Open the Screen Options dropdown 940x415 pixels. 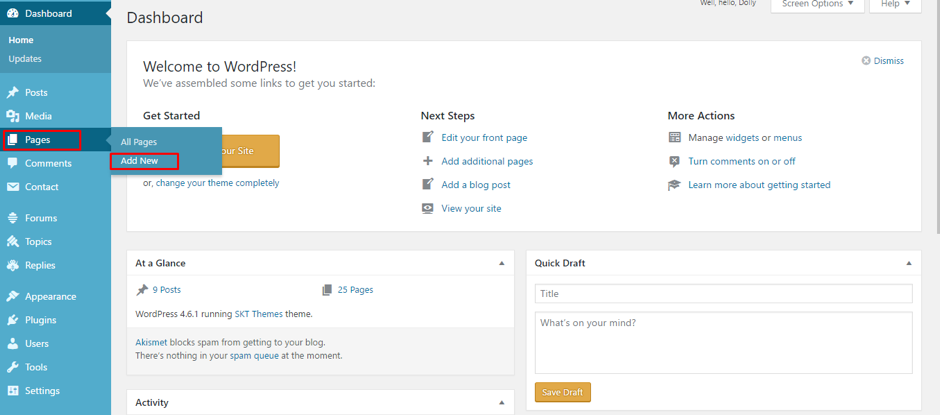click(x=817, y=5)
